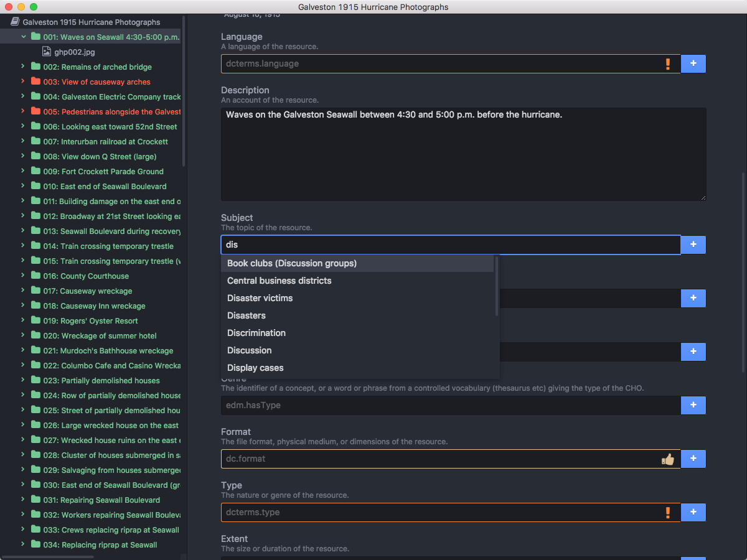Click the red folder icon for item 003
This screenshot has width=747, height=560.
[x=35, y=82]
